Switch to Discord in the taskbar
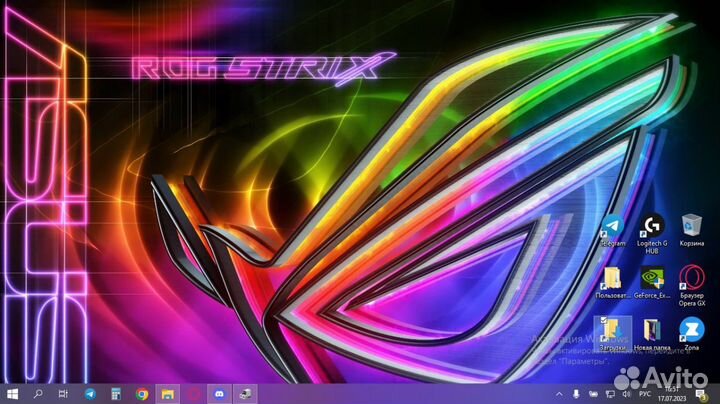 point(219,394)
